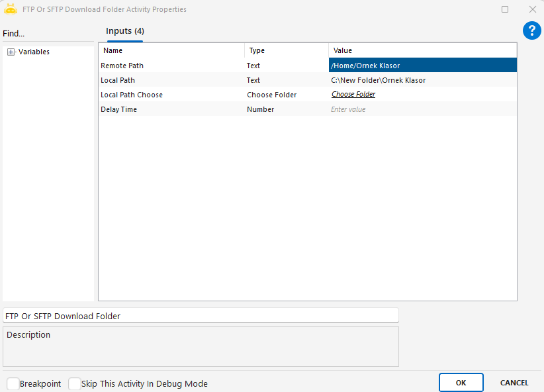Image resolution: width=544 pixels, height=392 pixels.
Task: Select the Variables tree item label
Action: [x=34, y=52]
